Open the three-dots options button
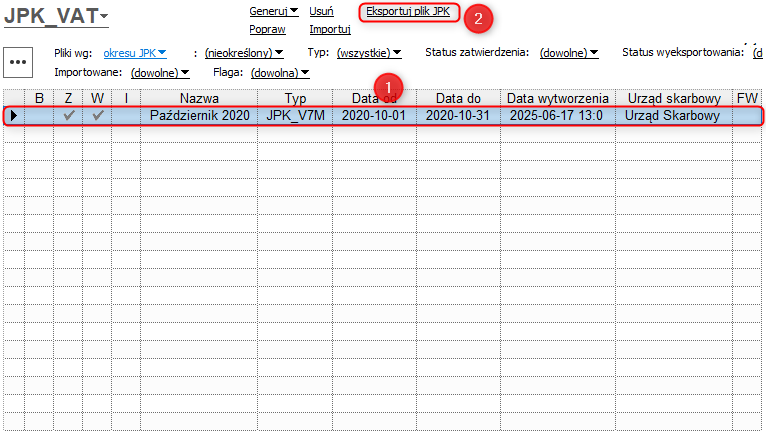The image size is (766, 437). click(18, 62)
